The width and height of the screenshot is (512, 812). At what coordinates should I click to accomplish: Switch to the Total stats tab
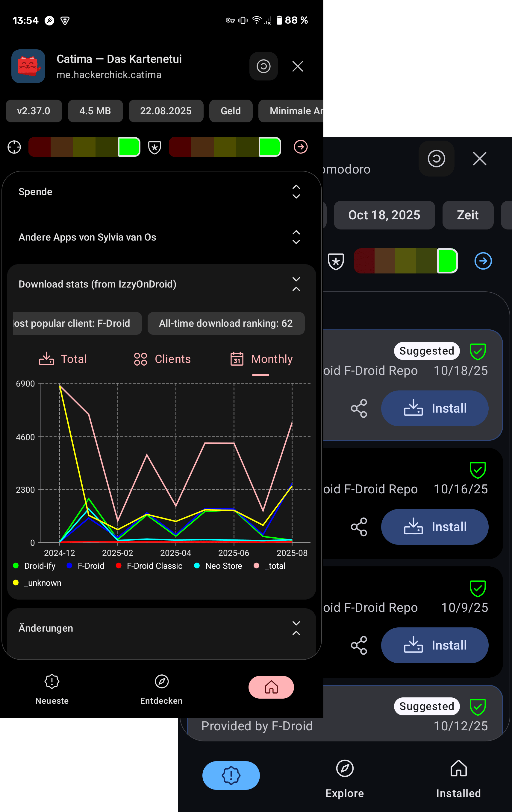pos(63,359)
